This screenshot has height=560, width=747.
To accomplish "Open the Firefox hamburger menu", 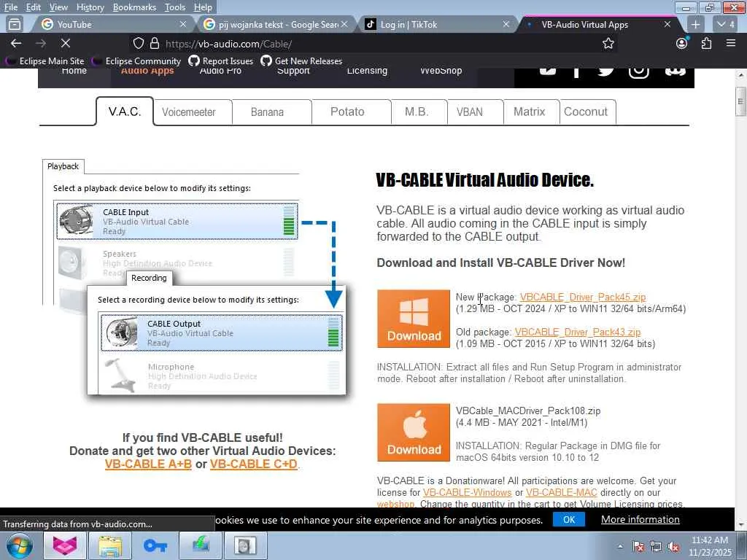I will point(731,43).
